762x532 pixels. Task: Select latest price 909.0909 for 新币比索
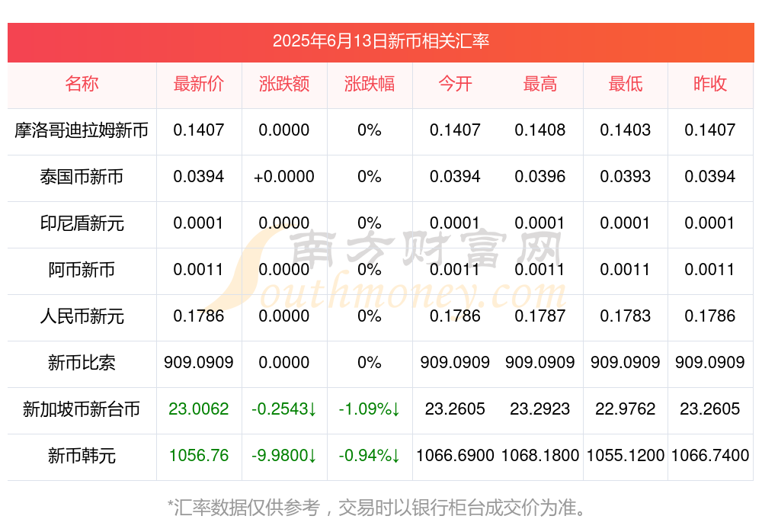tap(199, 362)
